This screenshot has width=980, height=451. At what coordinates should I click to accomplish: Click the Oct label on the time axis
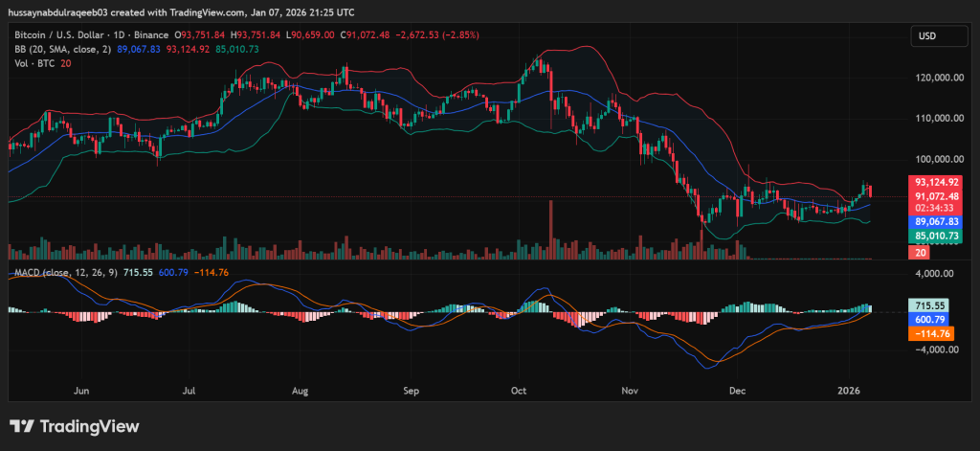(x=520, y=391)
